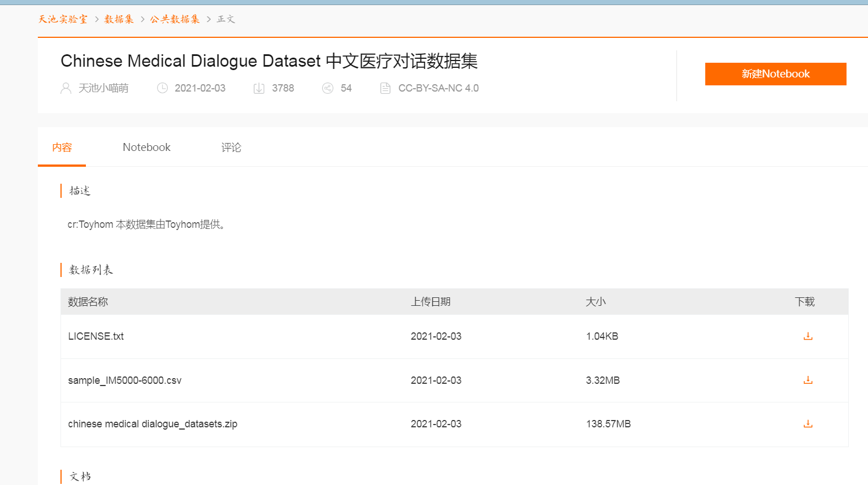Click author name 天池小喵萌
The width and height of the screenshot is (868, 485).
(103, 88)
